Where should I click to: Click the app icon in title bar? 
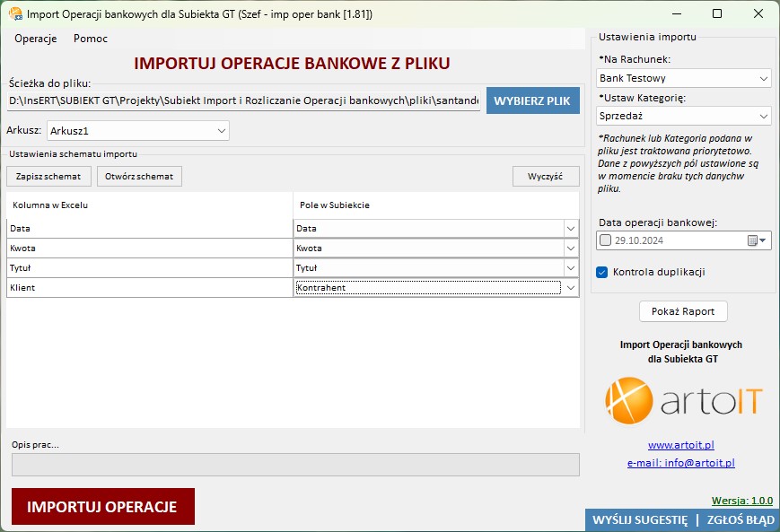click(x=14, y=14)
